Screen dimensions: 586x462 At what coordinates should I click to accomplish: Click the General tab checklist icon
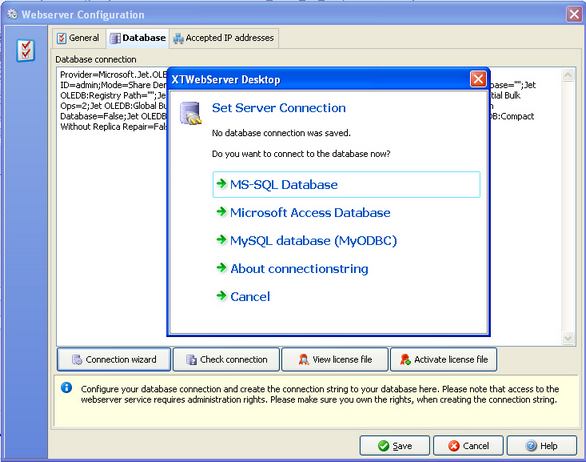coord(62,38)
